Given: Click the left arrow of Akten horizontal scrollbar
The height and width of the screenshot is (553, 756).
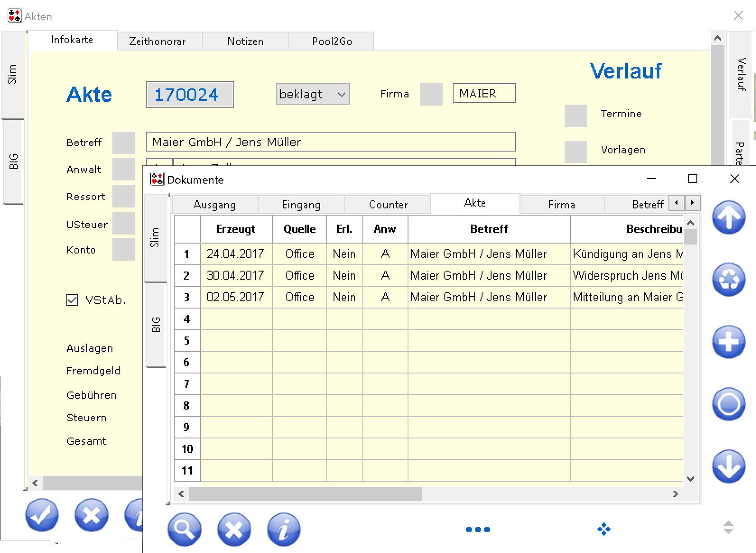Looking at the screenshot, I should (x=35, y=483).
